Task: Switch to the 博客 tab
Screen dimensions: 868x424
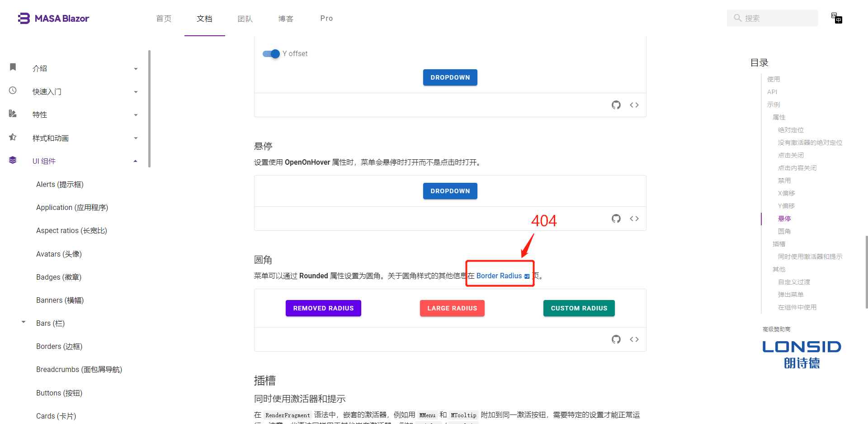Action: coord(285,19)
